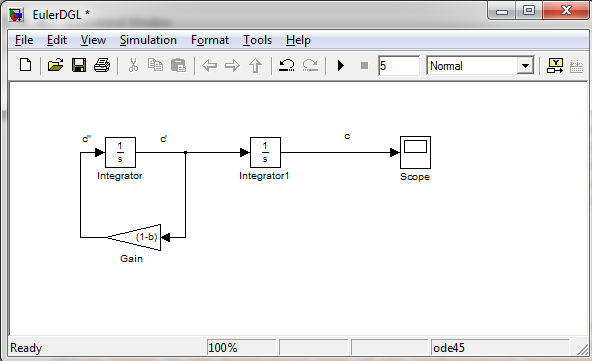This screenshot has width=592, height=361.
Task: Expand the Normal simulation mode dropdown
Action: (525, 66)
